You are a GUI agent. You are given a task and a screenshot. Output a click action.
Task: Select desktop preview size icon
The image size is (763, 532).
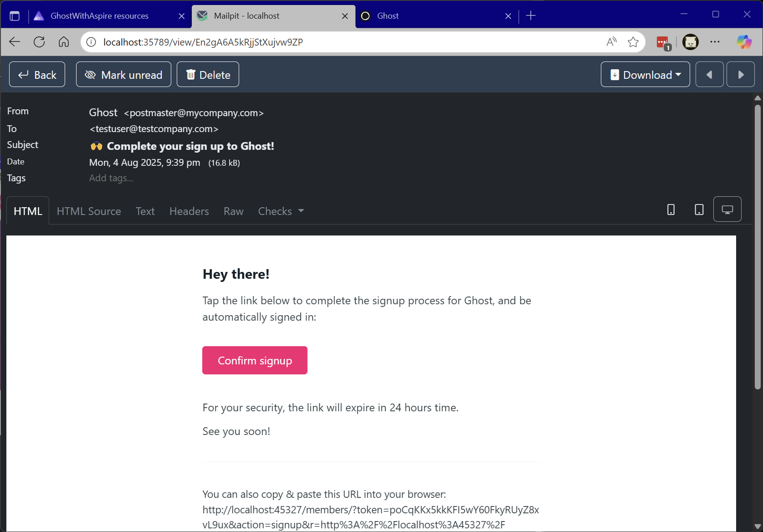727,210
